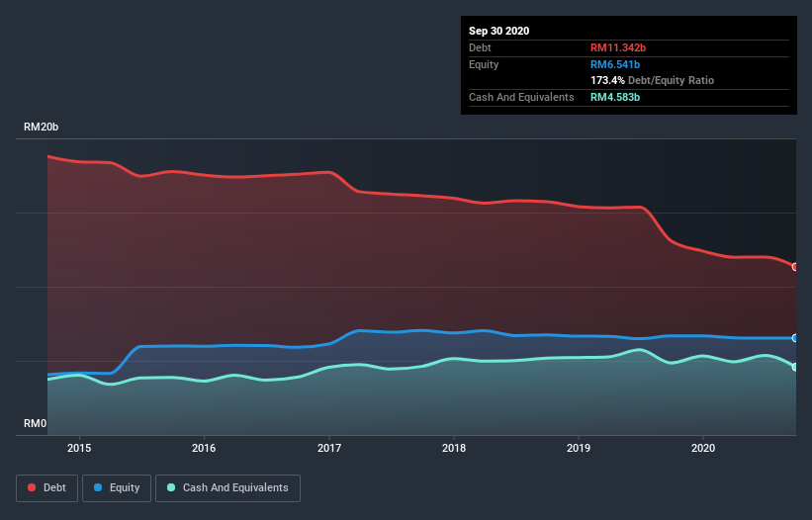Viewport: 812px width, 520px height.
Task: Select the teal Cash endpoint marker
Action: [795, 367]
